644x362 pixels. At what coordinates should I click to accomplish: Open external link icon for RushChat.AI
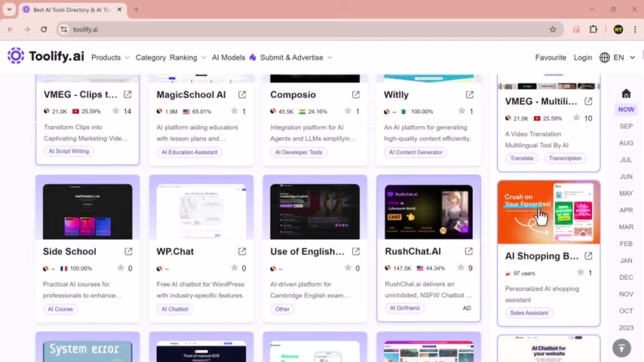click(468, 251)
